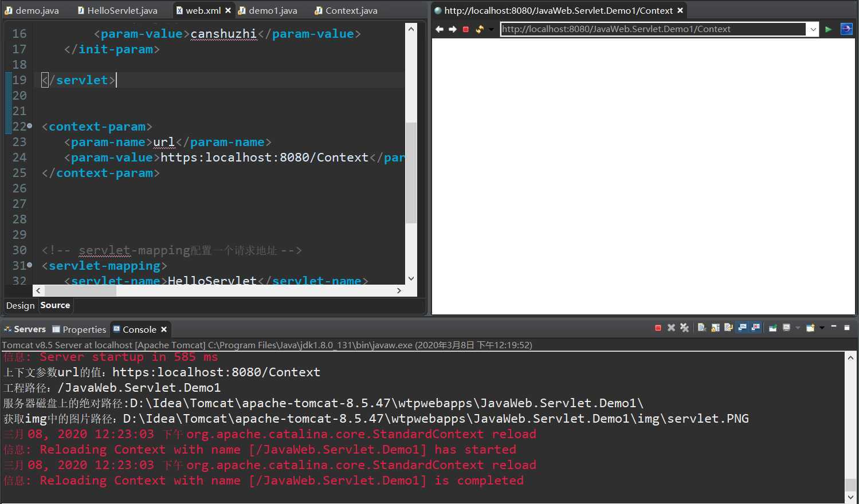Switch to the demo.java editor tab

32,10
